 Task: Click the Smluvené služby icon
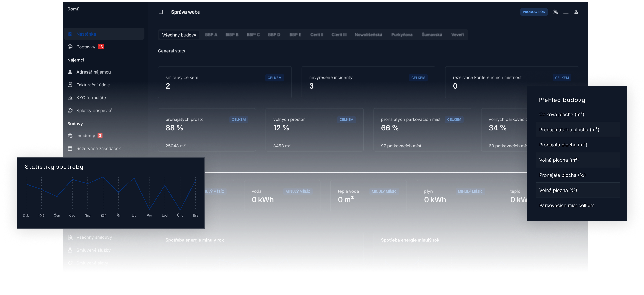[70, 250]
